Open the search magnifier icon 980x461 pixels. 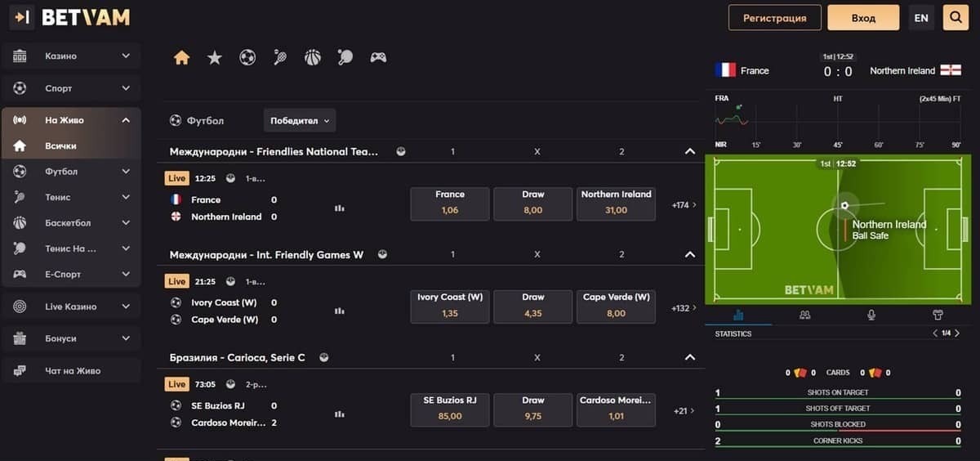pyautogui.click(x=955, y=17)
